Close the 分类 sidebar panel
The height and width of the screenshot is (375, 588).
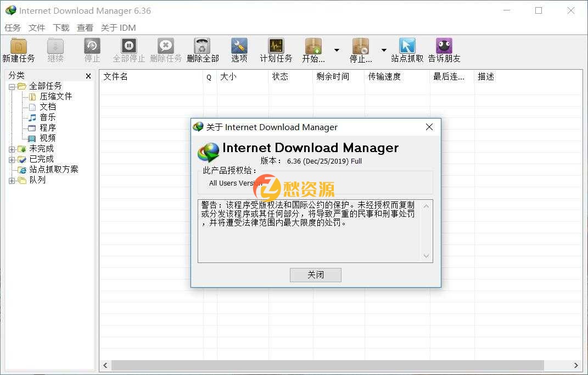(x=88, y=76)
